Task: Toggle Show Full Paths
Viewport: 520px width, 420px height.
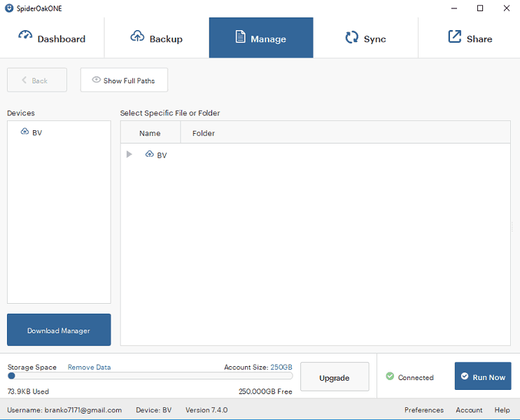Action: tap(124, 80)
